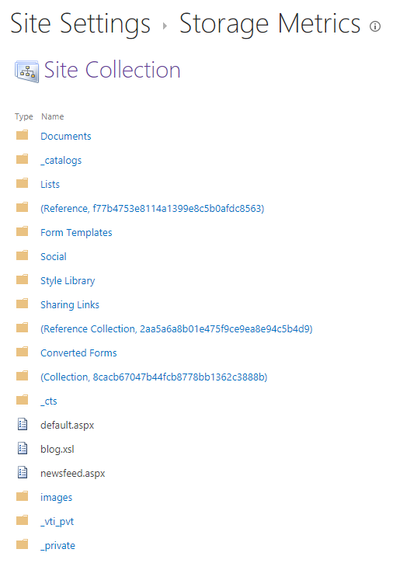Open the Converted Forms folder
The width and height of the screenshot is (400, 580).
78,353
